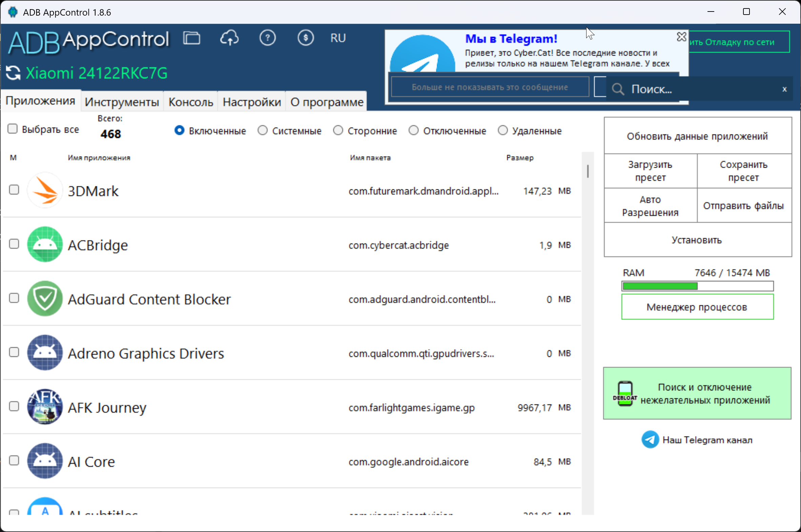Click the ACBridge app icon
This screenshot has height=532, width=801.
45,244
